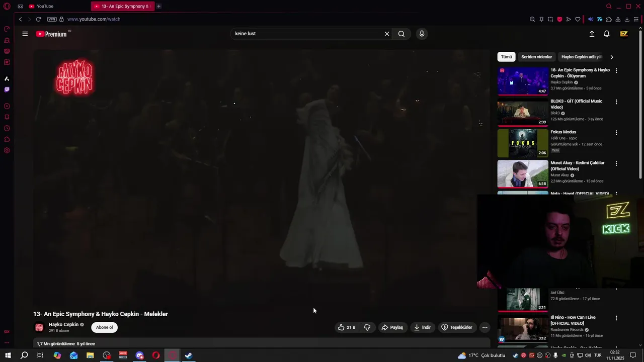Toggle the red ad blocker shield

click(559, 19)
